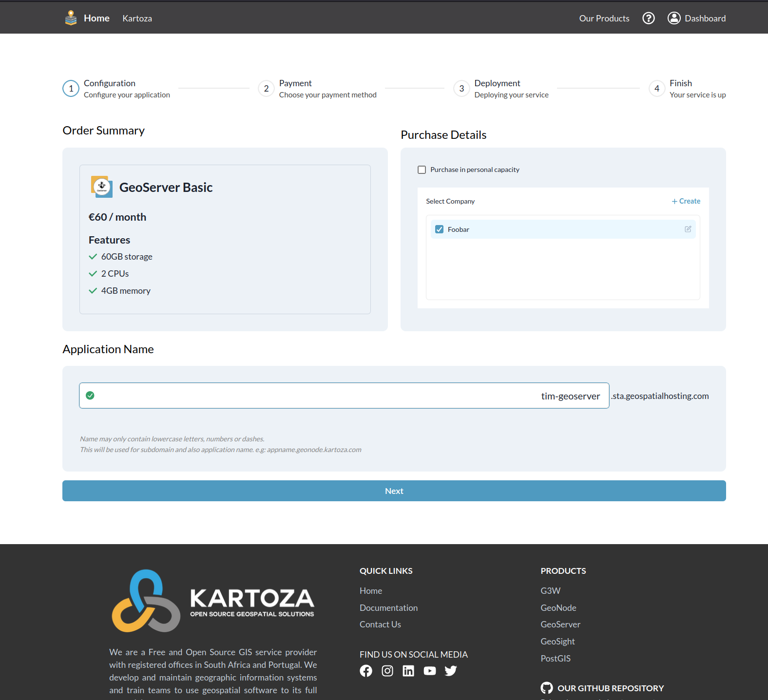Click the '€60 / month' price text
Image resolution: width=768 pixels, height=700 pixels.
pos(117,217)
